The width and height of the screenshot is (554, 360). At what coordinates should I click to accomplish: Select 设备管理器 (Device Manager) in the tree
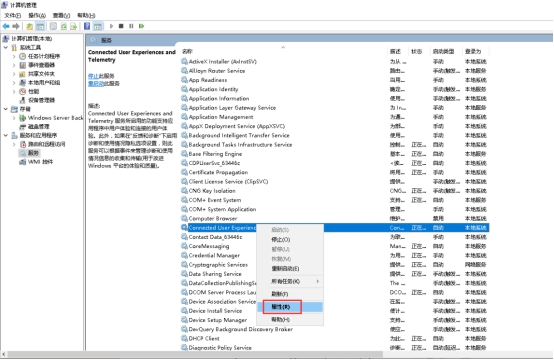point(41,100)
